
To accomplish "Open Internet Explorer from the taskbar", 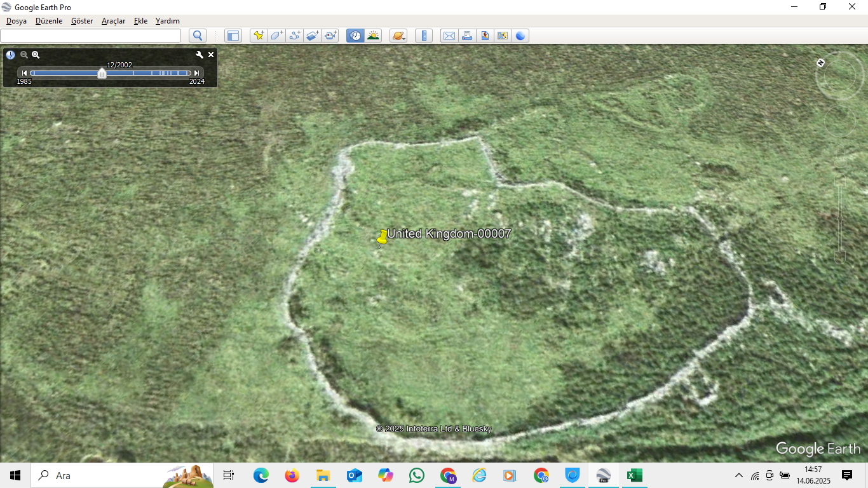I will pyautogui.click(x=478, y=475).
